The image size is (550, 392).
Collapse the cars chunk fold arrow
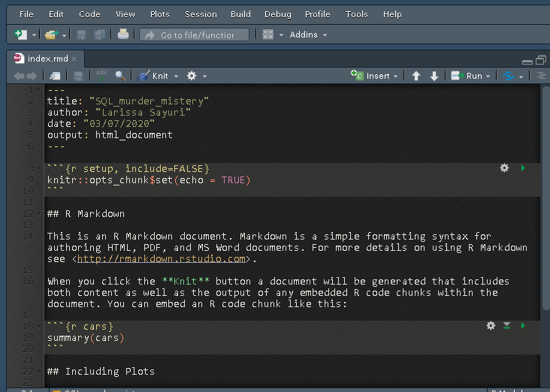point(39,327)
